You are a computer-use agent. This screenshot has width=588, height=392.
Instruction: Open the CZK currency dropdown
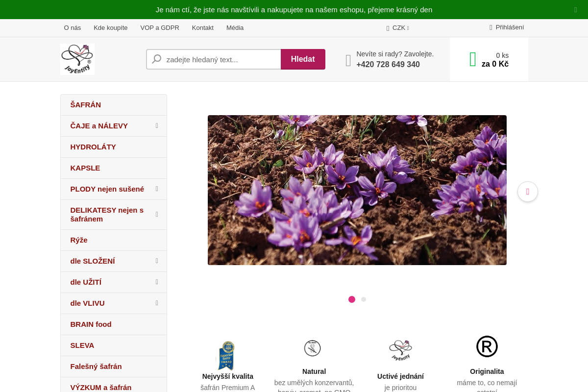point(398,28)
